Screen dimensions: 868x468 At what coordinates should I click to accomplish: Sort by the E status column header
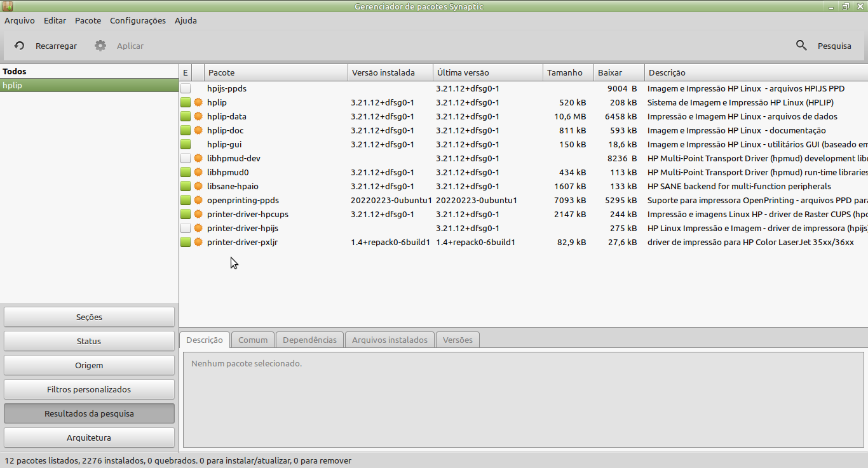[x=185, y=72]
